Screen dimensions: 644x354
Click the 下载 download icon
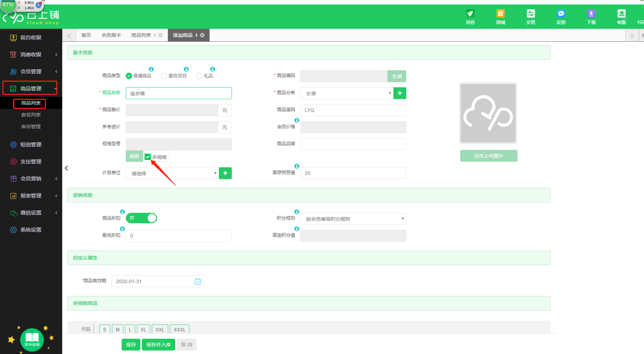(591, 14)
